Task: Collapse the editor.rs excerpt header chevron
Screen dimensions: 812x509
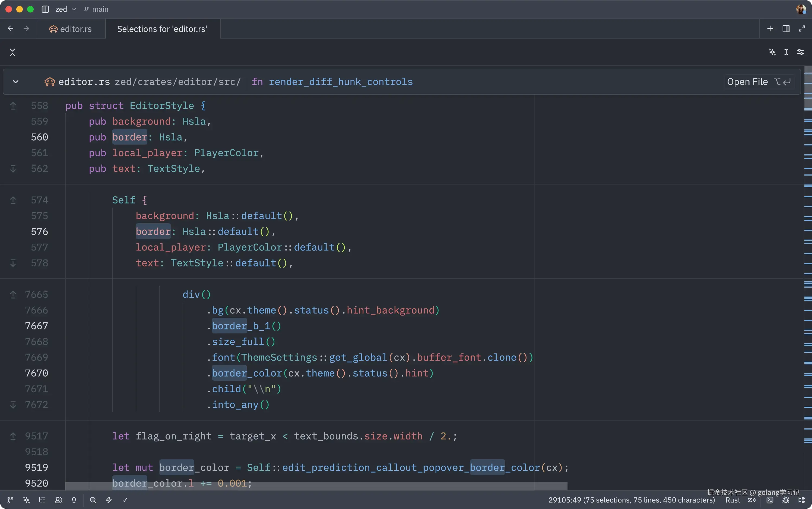Action: point(15,82)
